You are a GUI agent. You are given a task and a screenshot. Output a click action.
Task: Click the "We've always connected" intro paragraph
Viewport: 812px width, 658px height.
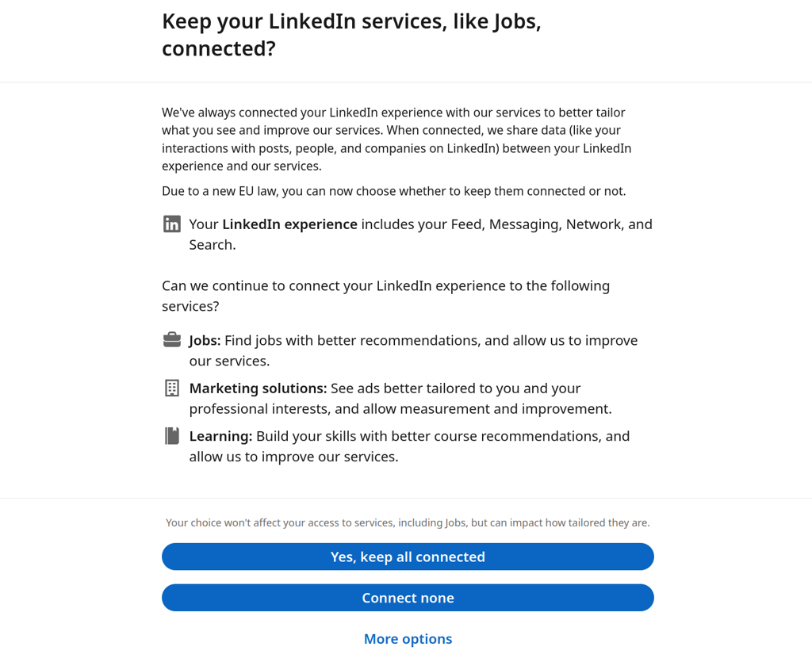click(x=396, y=139)
